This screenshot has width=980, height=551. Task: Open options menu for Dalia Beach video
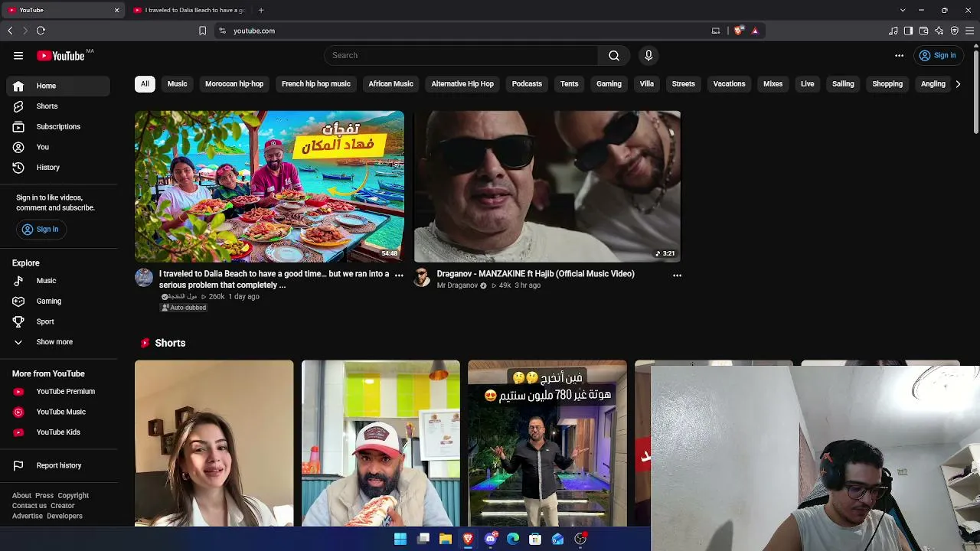point(399,275)
